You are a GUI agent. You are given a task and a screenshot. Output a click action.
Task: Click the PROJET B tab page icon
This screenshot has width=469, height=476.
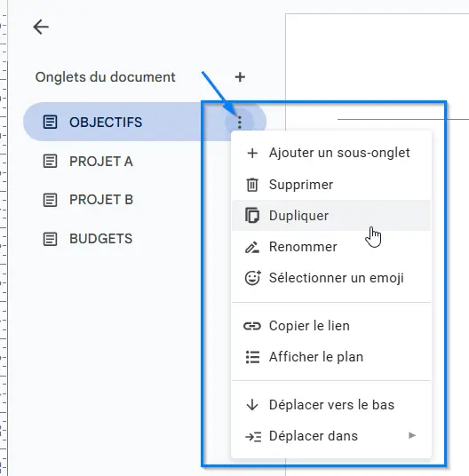click(50, 200)
